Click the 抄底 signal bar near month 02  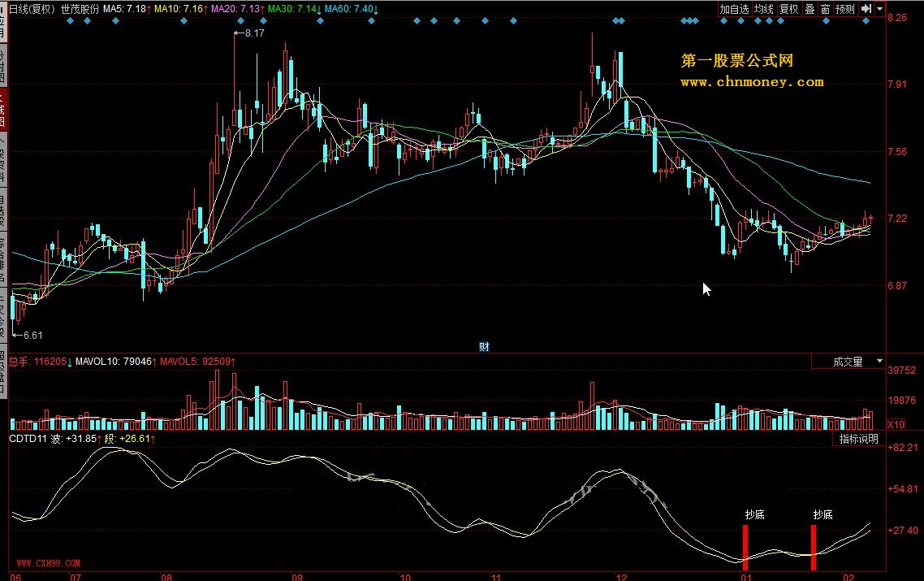pos(814,548)
